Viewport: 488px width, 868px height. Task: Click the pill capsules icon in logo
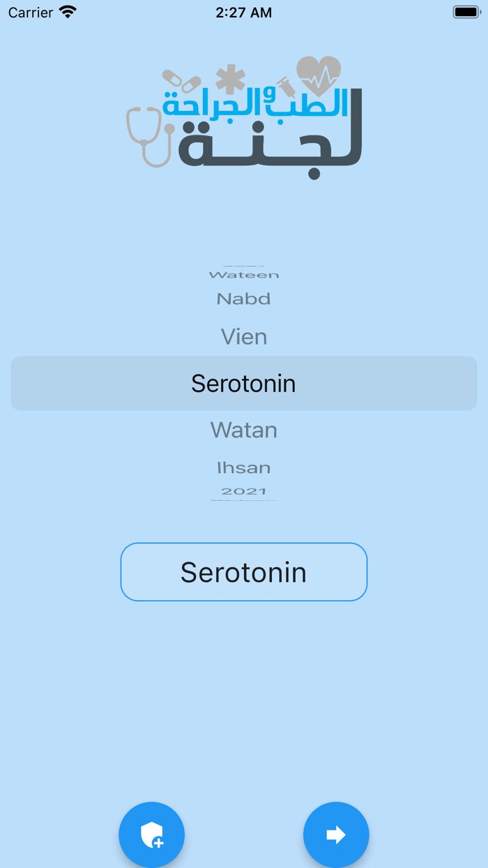181,81
